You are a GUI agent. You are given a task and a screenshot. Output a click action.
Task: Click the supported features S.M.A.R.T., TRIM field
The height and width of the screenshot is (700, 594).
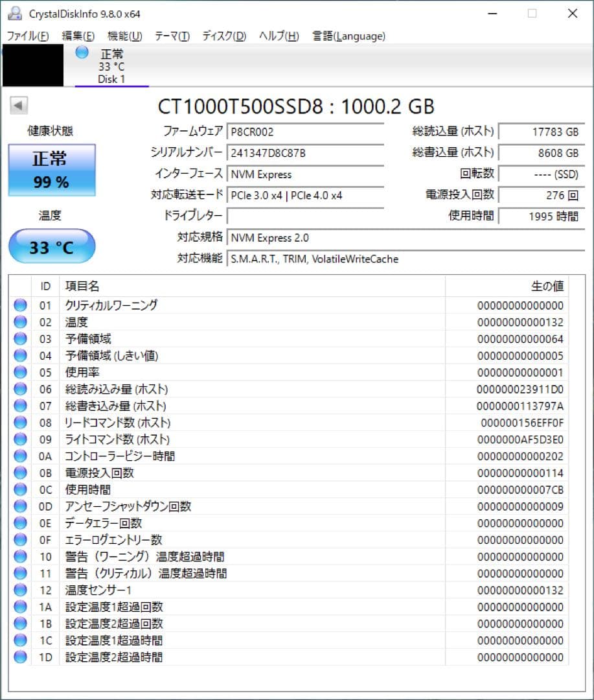tap(406, 259)
